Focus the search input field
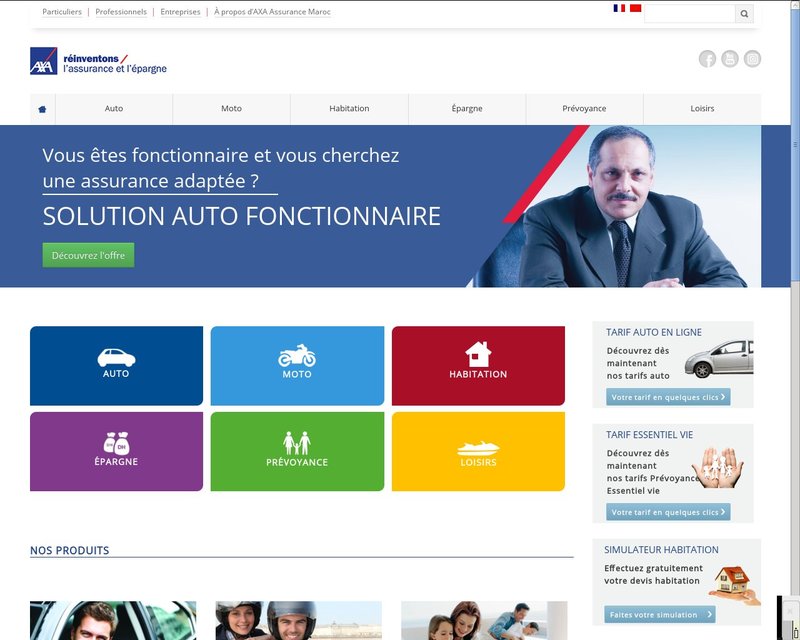The image size is (800, 640). tap(689, 14)
